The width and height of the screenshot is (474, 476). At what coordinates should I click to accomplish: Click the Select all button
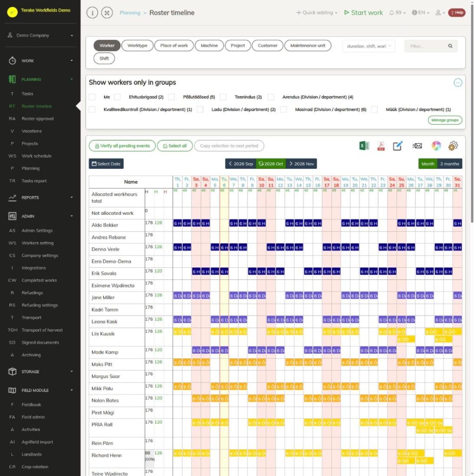coord(175,146)
